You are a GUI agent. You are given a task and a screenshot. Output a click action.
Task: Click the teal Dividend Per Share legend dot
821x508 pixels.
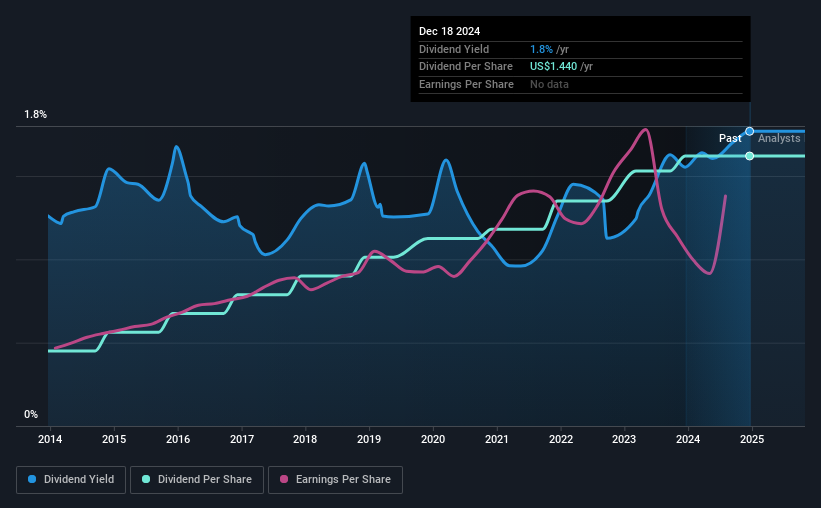(x=146, y=479)
